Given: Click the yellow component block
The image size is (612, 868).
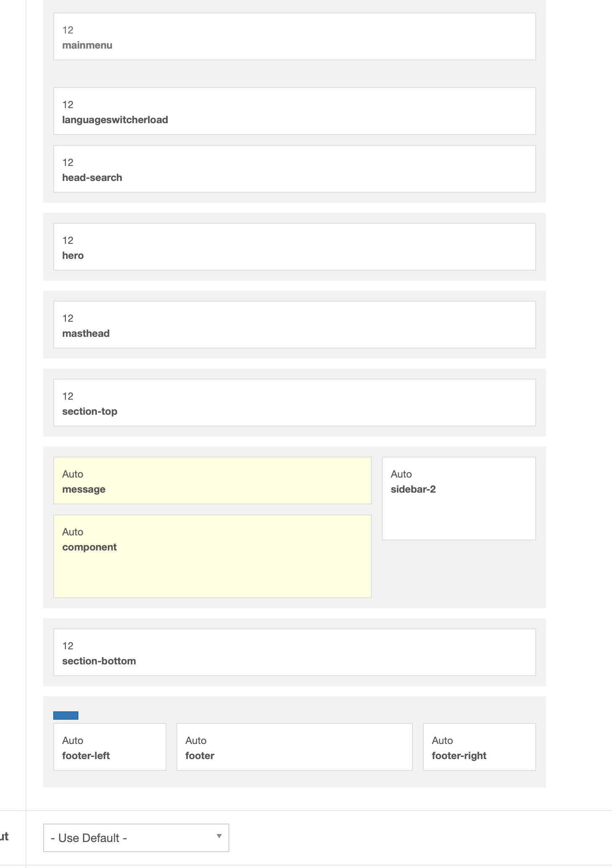Looking at the screenshot, I should pos(212,556).
